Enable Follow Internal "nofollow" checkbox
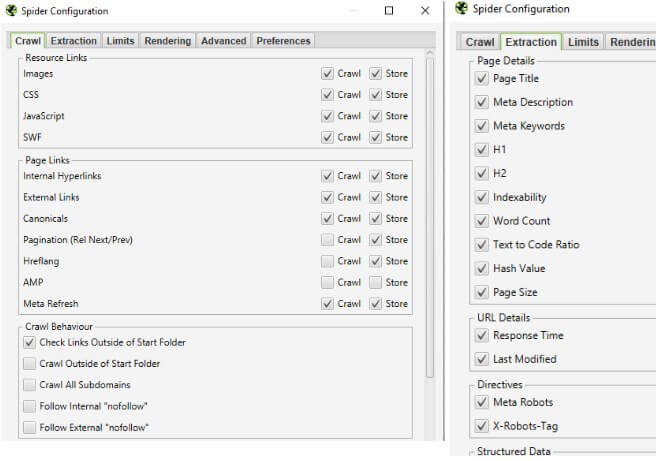This screenshot has height=461, width=661. pos(30,406)
